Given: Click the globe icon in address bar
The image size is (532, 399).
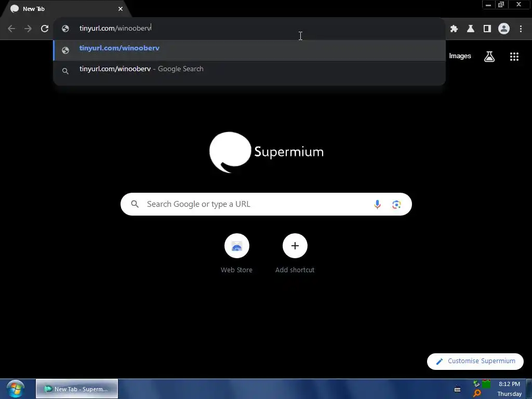Looking at the screenshot, I should click(65, 29).
